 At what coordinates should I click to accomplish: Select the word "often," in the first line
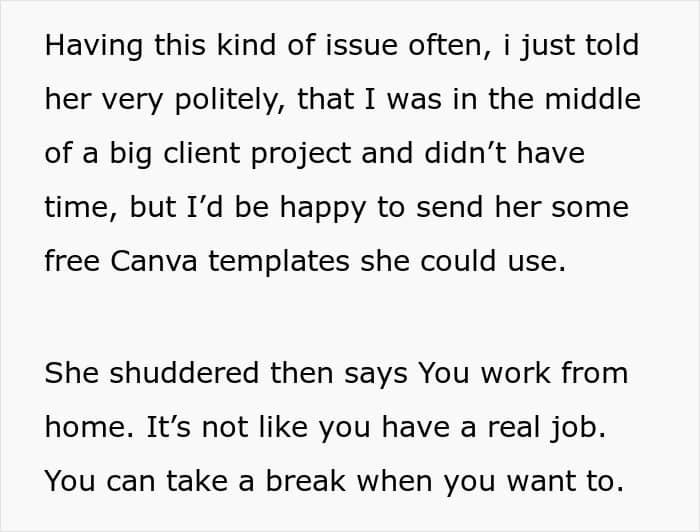pyautogui.click(x=450, y=46)
